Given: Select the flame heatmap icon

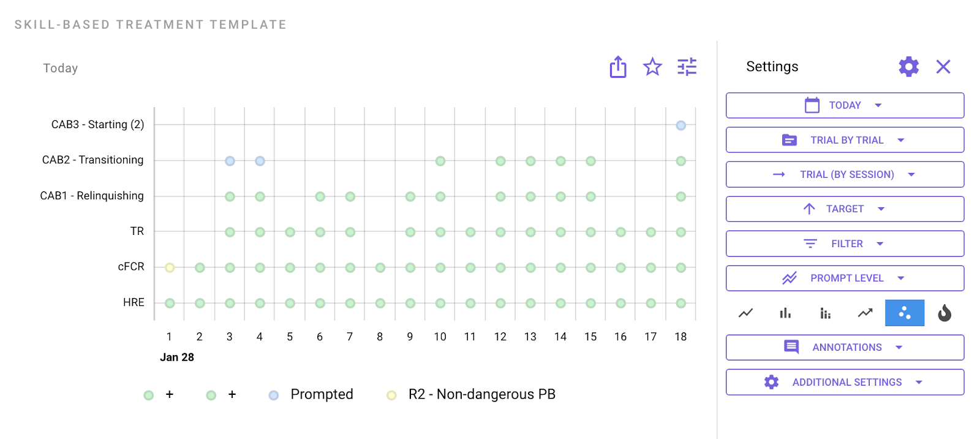Looking at the screenshot, I should [x=944, y=313].
